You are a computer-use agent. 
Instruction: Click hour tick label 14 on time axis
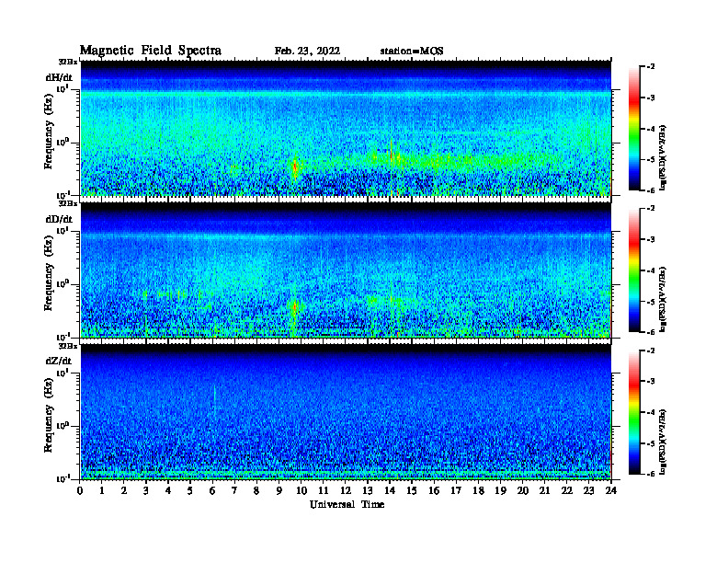pos(390,491)
